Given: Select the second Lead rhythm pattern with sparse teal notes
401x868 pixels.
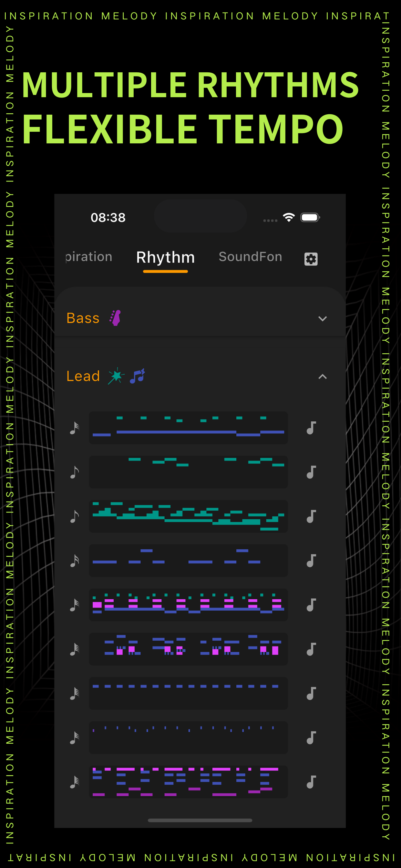Looking at the screenshot, I should [x=188, y=472].
